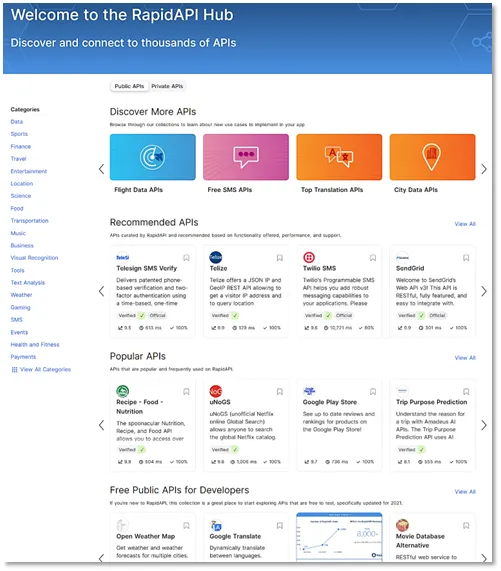Image resolution: width=501 pixels, height=571 pixels.
Task: Open the Weather category link
Action: [x=21, y=295]
